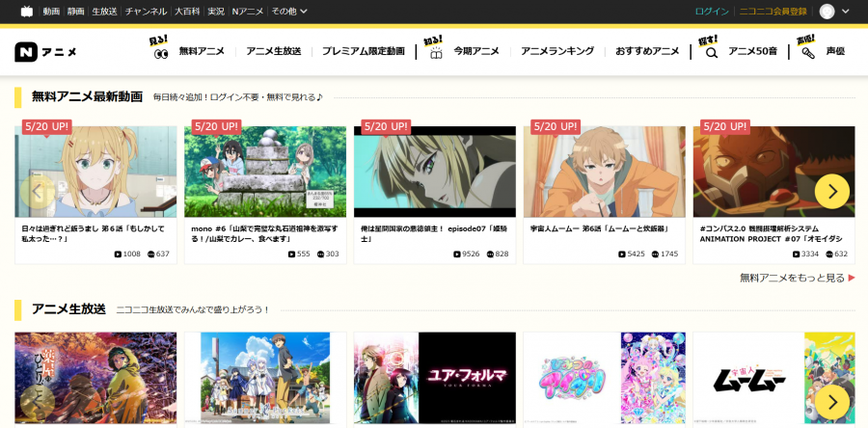Click 5/20 UP! badge on mono #6
Viewport: 868px width, 428px height.
pos(216,126)
